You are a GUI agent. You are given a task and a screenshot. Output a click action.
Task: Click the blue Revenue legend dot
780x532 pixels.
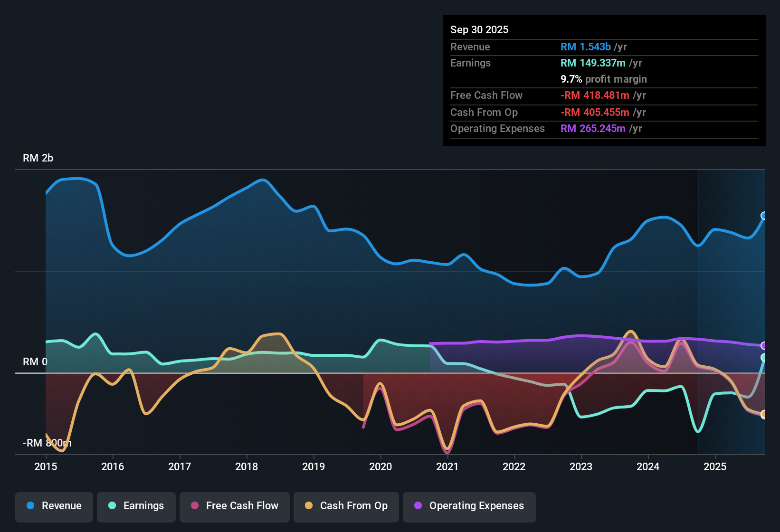[x=30, y=506]
